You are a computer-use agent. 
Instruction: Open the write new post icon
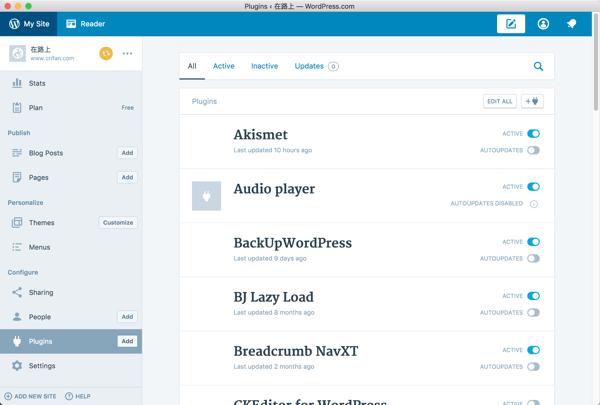(x=511, y=24)
